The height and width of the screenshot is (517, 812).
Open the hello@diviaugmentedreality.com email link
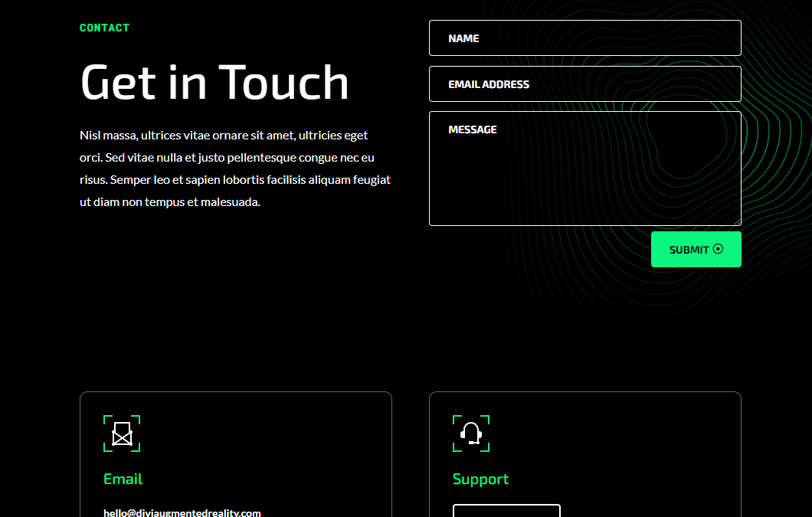point(182,512)
